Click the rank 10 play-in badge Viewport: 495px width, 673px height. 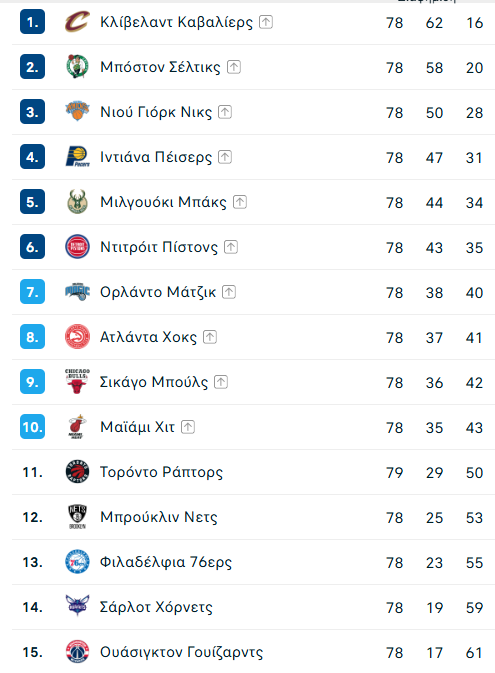click(x=33, y=427)
